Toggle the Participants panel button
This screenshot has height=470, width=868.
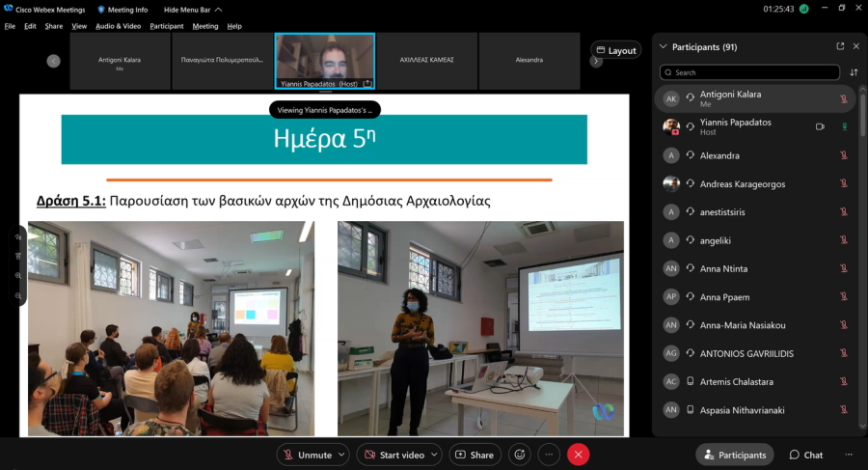(x=735, y=455)
